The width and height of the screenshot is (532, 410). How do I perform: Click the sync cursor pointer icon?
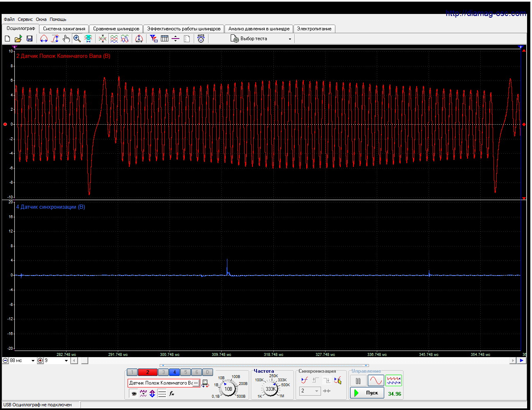(x=337, y=380)
